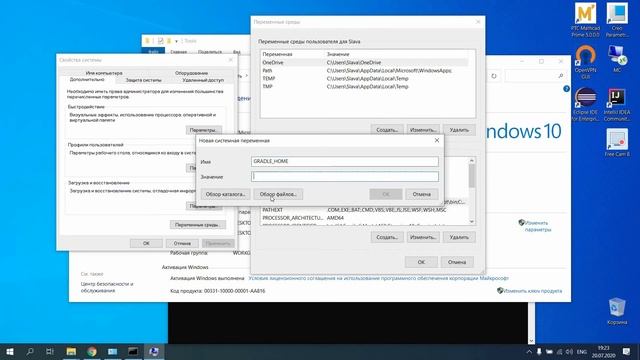Confirm Environment Variables dialog with OK

(x=421, y=262)
